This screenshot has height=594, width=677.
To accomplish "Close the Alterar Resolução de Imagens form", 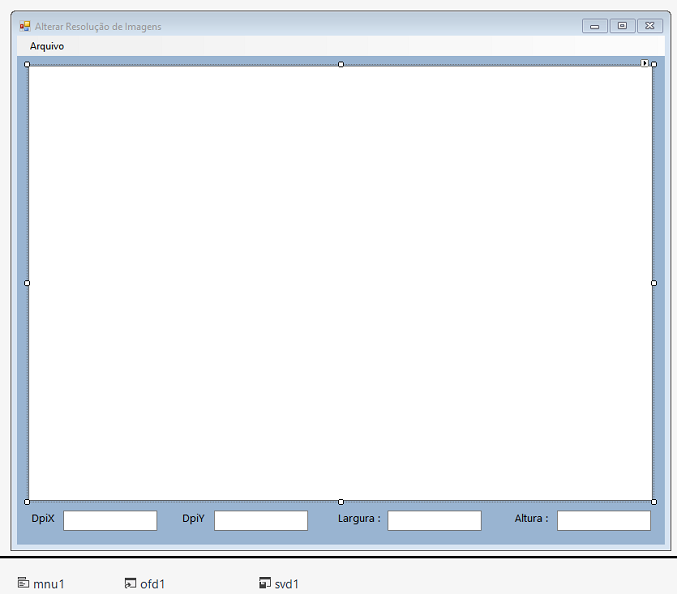I will point(650,26).
